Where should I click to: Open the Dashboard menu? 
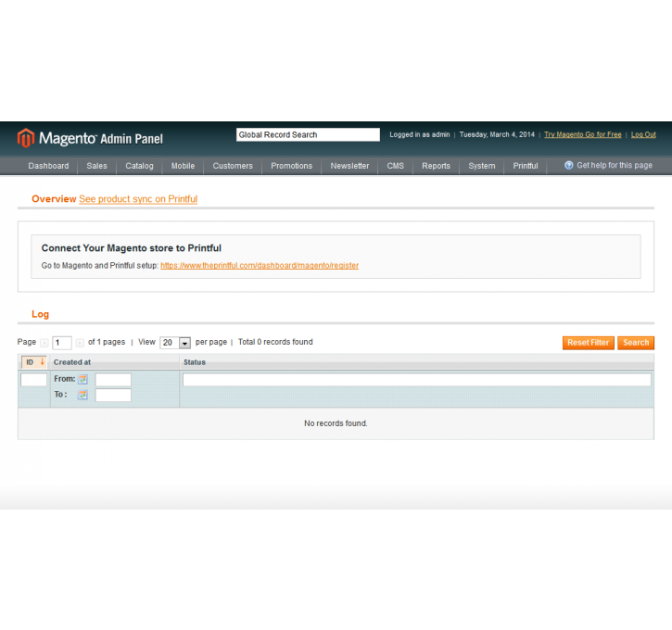pos(48,166)
